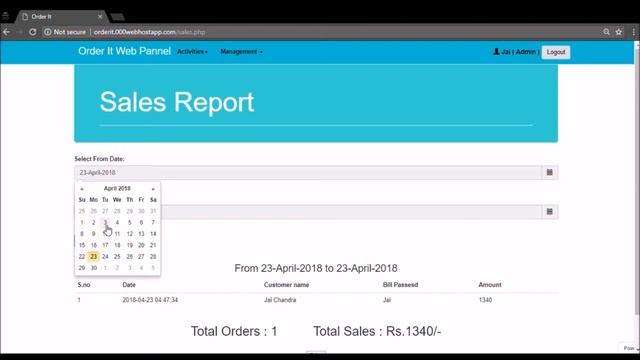Pick April 18 in the calendar
The image size is (640, 360).
pyautogui.click(x=117, y=245)
